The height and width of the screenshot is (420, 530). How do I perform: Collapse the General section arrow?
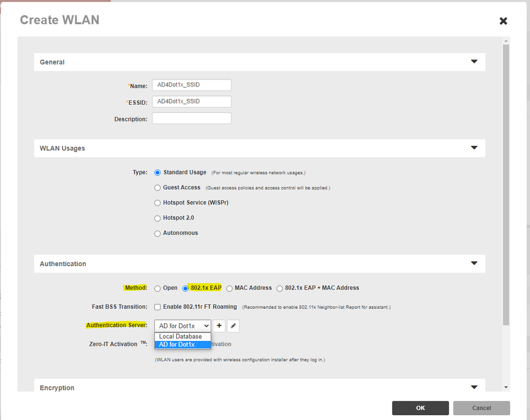(474, 62)
